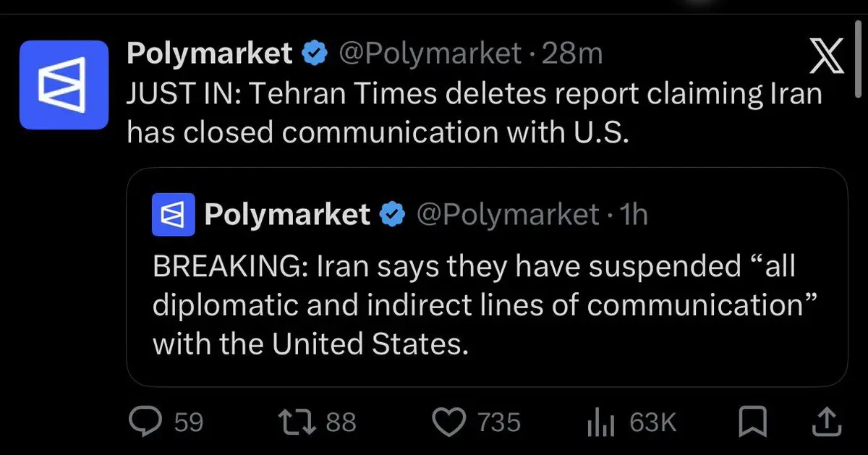The image size is (868, 455).
Task: Open the Polymarket display name in main post
Action: coord(209,54)
